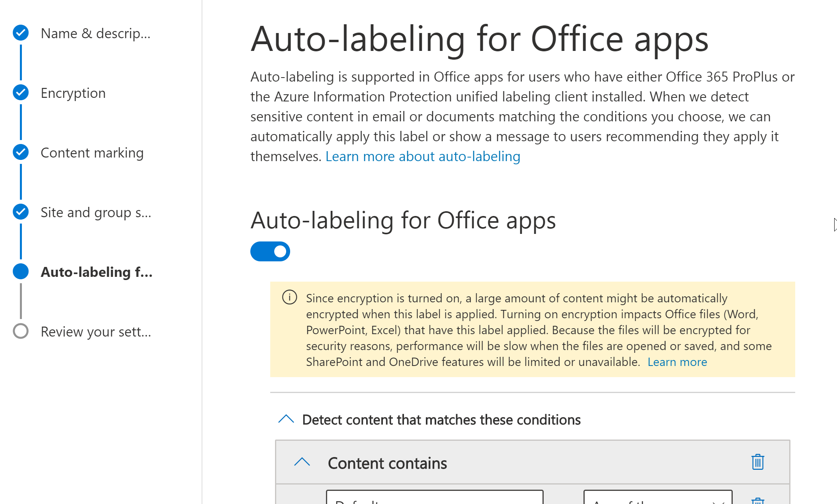Disable the Auto-labeling for Office apps toggle
This screenshot has width=837, height=504.
click(270, 251)
